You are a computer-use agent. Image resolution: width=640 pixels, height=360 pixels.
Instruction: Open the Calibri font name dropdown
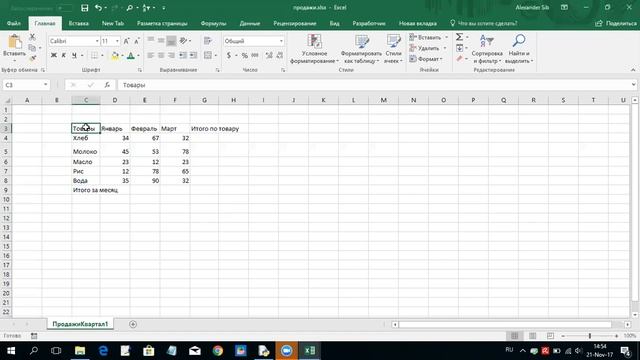click(x=97, y=41)
